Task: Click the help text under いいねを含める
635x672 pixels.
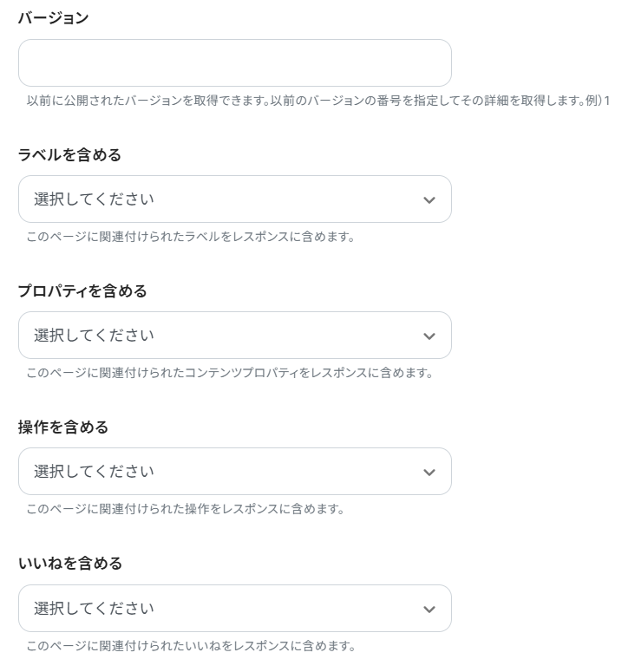Action: point(191,646)
